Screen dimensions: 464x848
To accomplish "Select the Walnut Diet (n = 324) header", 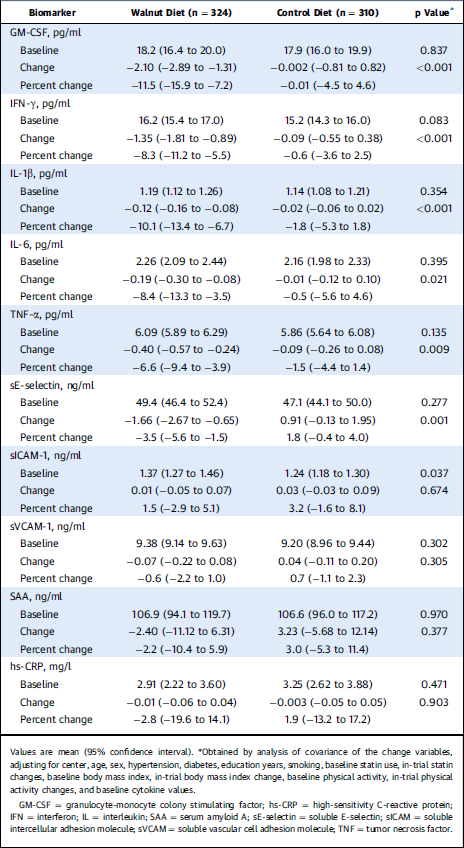I will point(181,12).
